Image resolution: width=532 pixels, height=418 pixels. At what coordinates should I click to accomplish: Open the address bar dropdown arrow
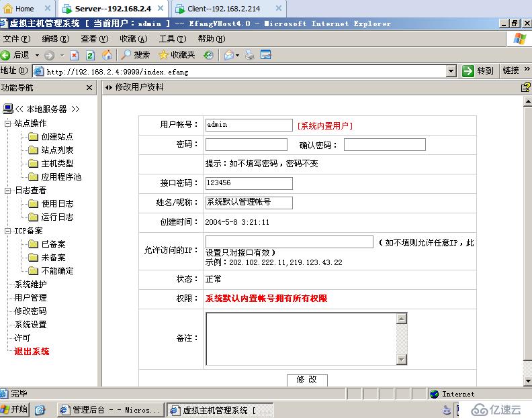451,71
